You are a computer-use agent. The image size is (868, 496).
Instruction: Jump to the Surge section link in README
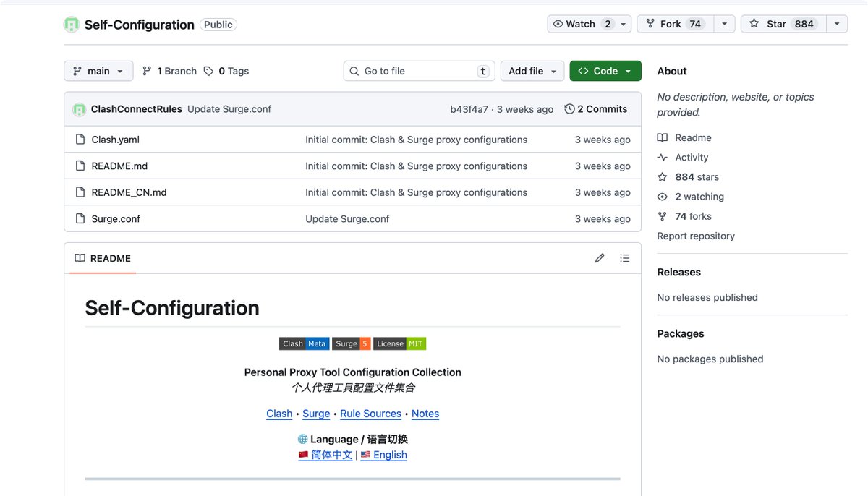(x=316, y=414)
